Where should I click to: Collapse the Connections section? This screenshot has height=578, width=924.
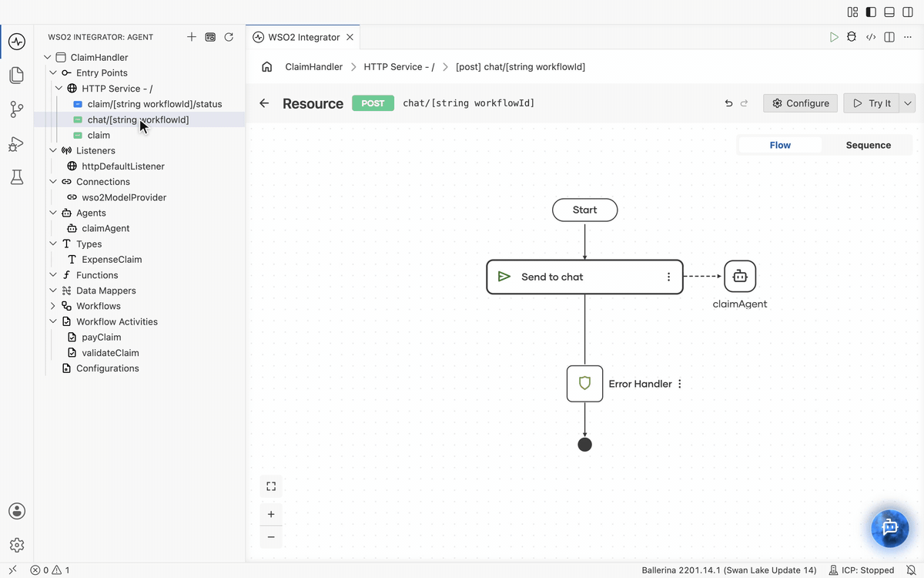pyautogui.click(x=53, y=182)
